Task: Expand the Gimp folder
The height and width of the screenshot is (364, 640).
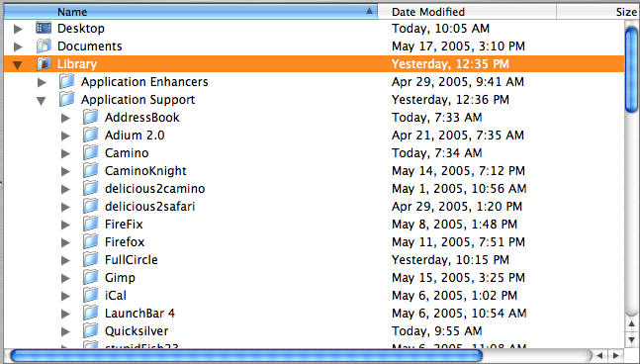Action: [x=65, y=278]
